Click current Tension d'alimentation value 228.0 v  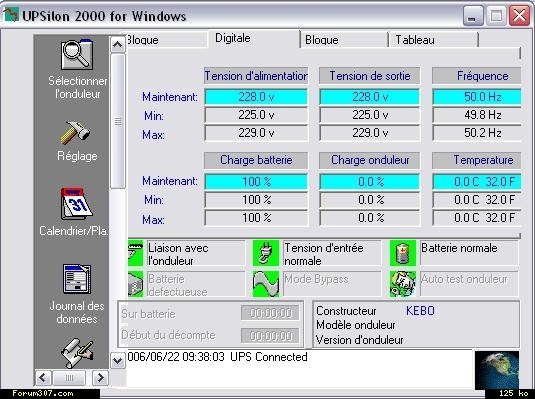(x=256, y=97)
